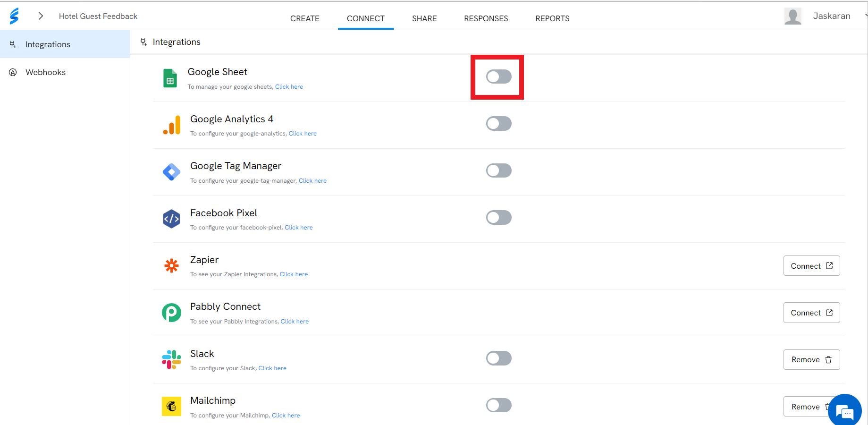Enable the Google Sheet toggle
This screenshot has height=425, width=868.
pyautogui.click(x=499, y=76)
